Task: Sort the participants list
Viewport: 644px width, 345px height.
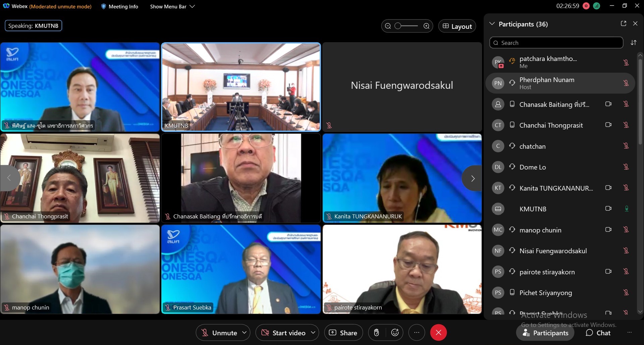Action: [x=633, y=43]
